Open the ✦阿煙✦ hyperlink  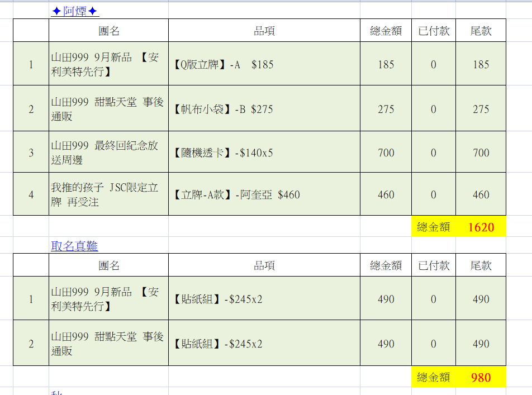click(x=75, y=11)
